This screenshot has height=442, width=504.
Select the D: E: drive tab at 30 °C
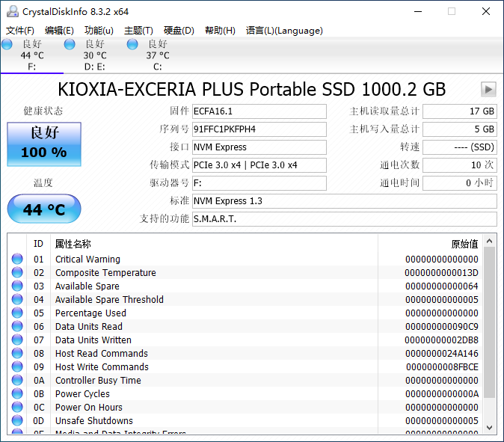pos(95,55)
